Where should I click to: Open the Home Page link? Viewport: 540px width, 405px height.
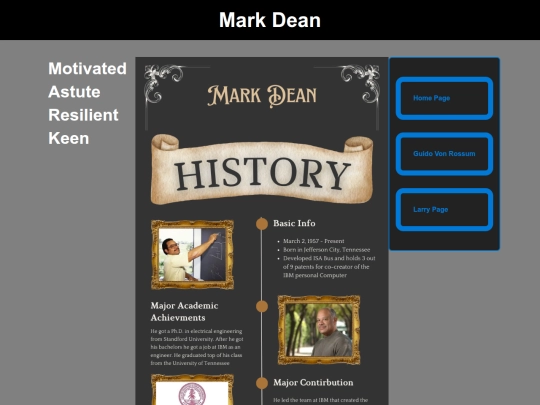[444, 98]
